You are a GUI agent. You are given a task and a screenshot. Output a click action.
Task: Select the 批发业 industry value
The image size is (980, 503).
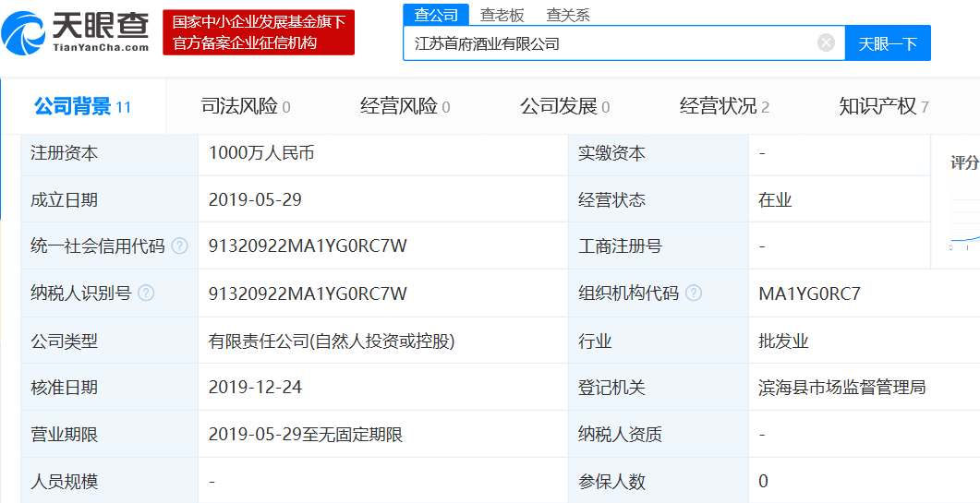coord(783,341)
